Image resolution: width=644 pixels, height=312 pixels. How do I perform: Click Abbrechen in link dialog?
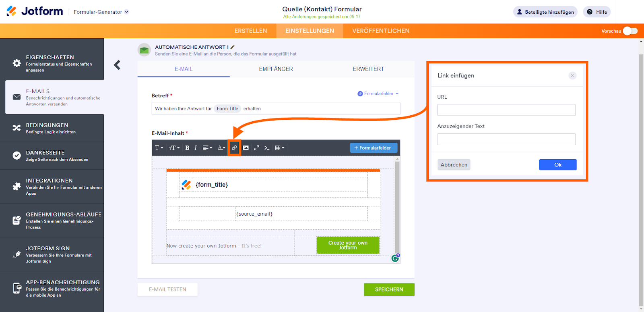point(454,165)
